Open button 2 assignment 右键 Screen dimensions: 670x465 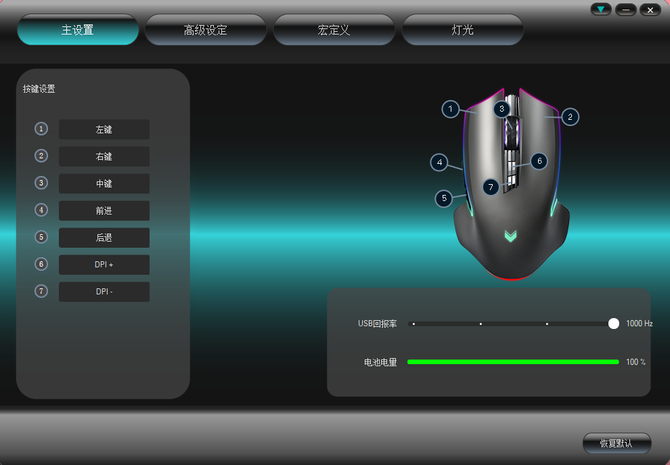(x=104, y=156)
